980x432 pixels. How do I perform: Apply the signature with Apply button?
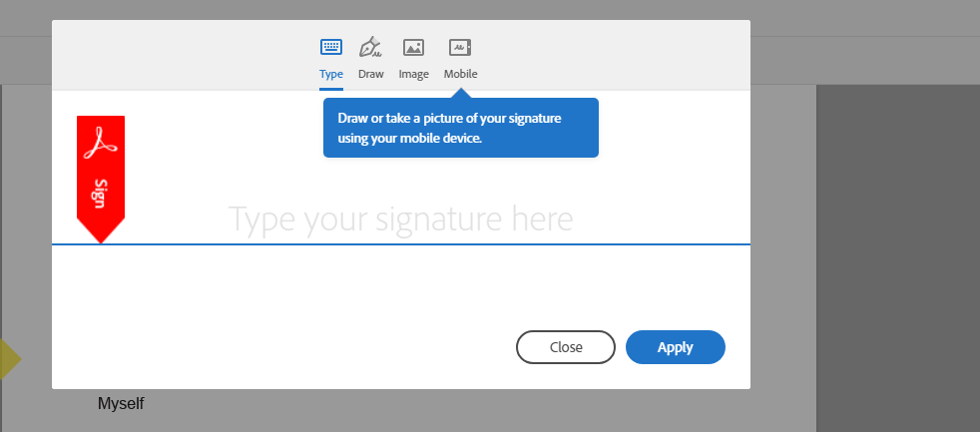675,347
